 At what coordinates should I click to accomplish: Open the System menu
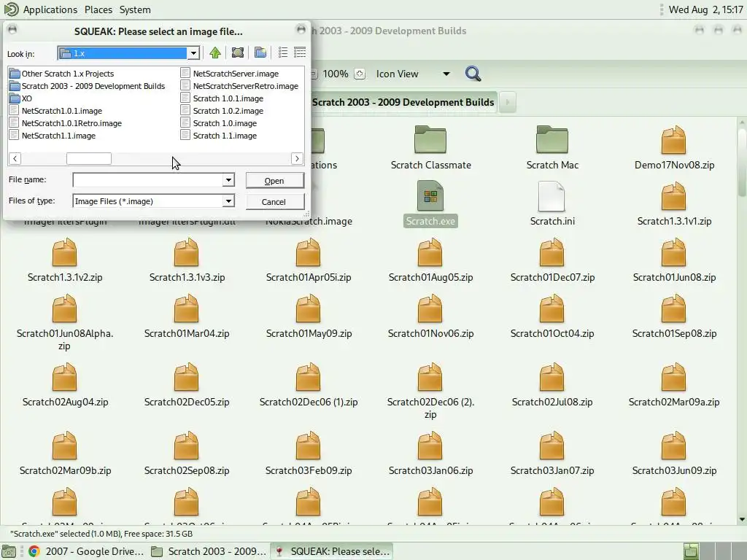click(x=135, y=9)
